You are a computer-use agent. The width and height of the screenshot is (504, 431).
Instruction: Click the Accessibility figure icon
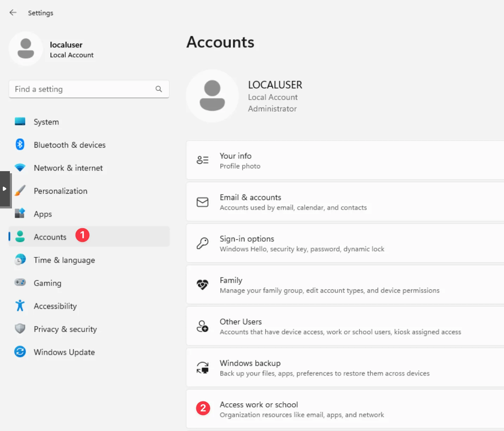tap(20, 306)
